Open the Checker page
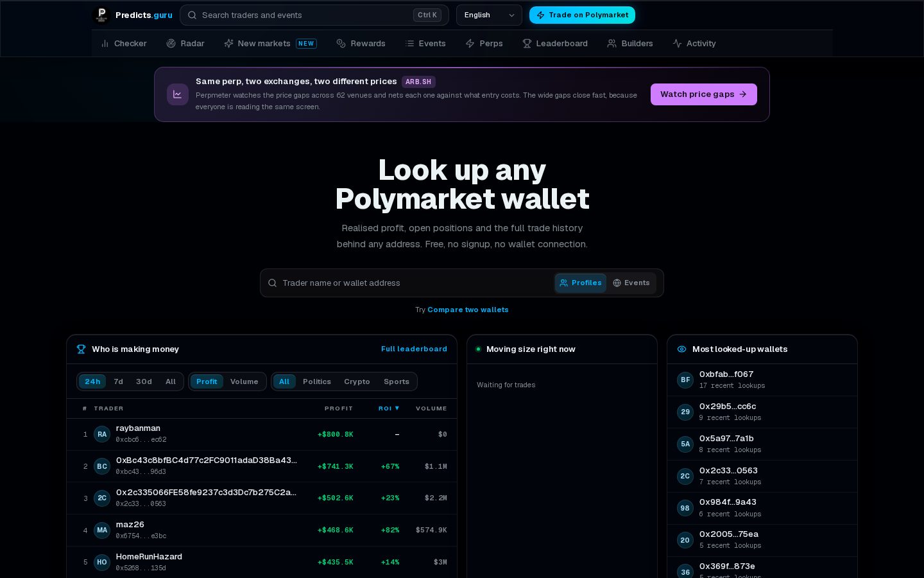 pyautogui.click(x=124, y=44)
